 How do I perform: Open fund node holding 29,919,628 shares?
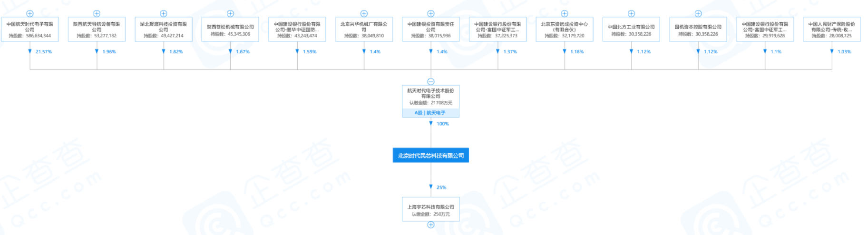click(765, 29)
